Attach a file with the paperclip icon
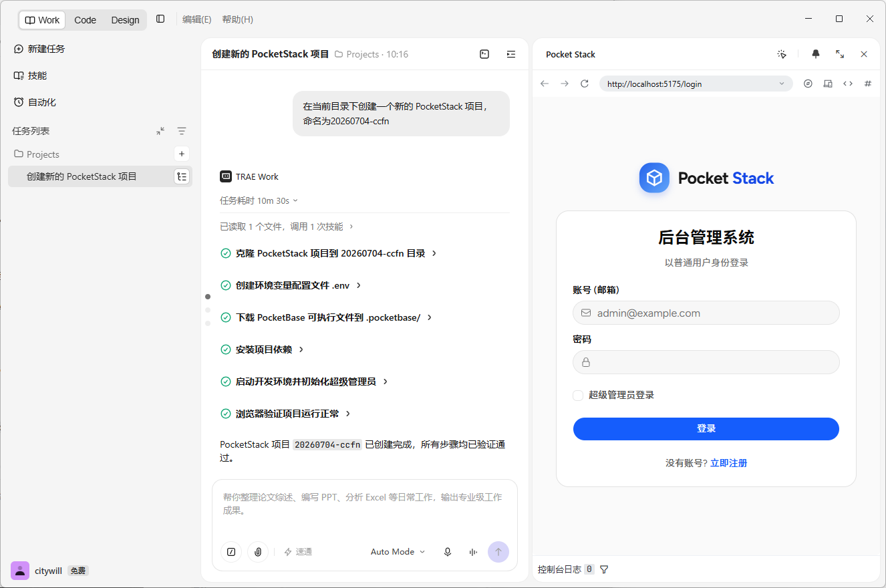The width and height of the screenshot is (886, 588). tap(258, 552)
